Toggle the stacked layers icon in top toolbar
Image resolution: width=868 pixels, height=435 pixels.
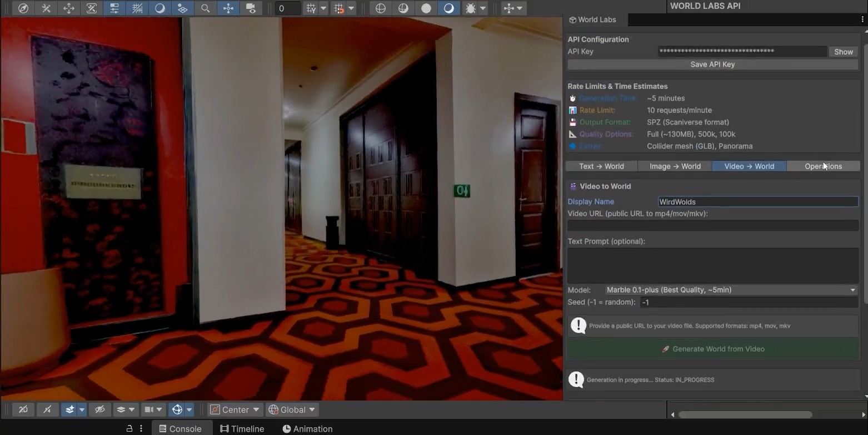(182, 8)
